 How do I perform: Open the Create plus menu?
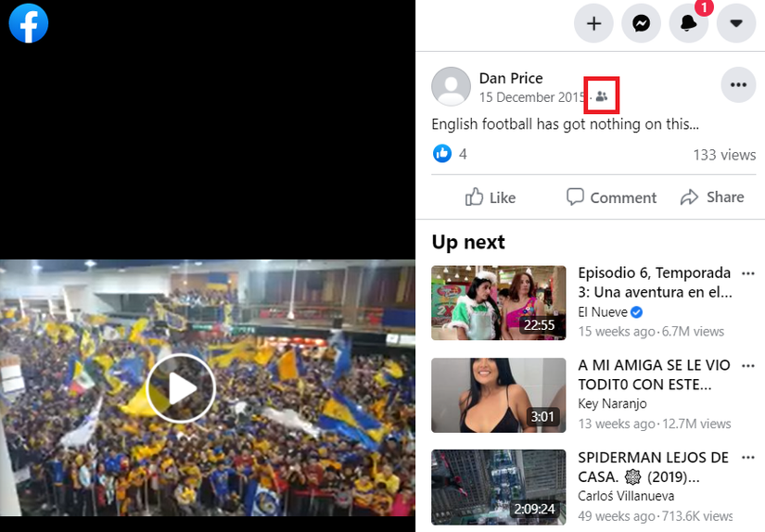pos(593,23)
